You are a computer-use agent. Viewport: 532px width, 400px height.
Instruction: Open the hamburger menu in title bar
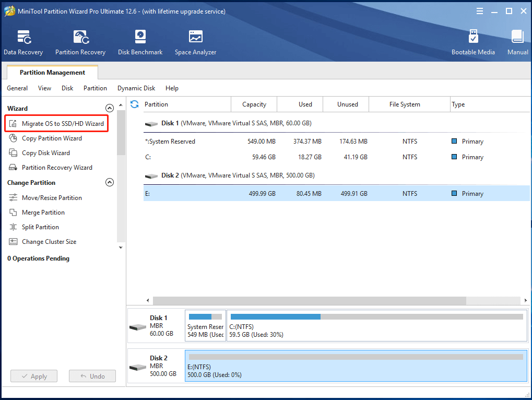click(x=480, y=11)
